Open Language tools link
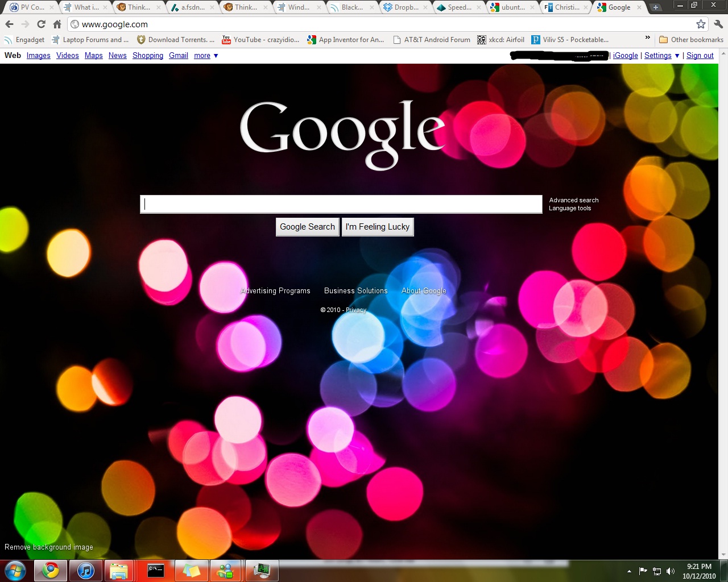 tap(570, 208)
